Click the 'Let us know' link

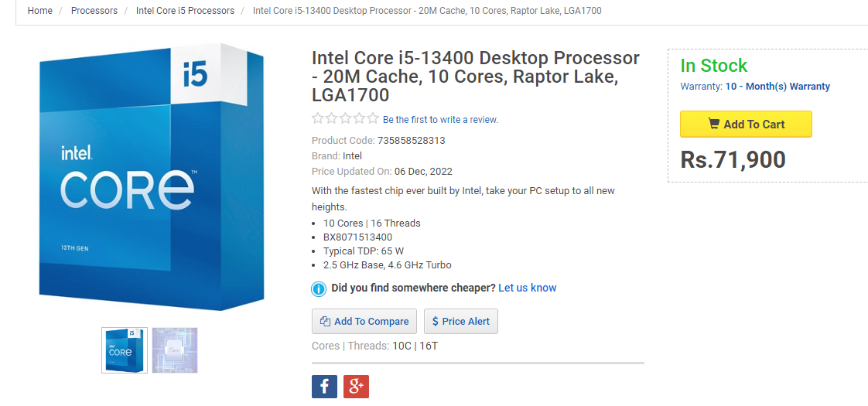(527, 288)
